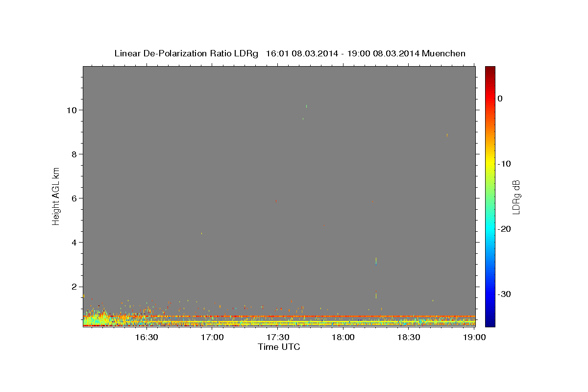Click the plot title 'Linear De-Polarization Ratio LDRg'
Image resolution: width=588 pixels, height=392 pixels.
click(x=186, y=53)
